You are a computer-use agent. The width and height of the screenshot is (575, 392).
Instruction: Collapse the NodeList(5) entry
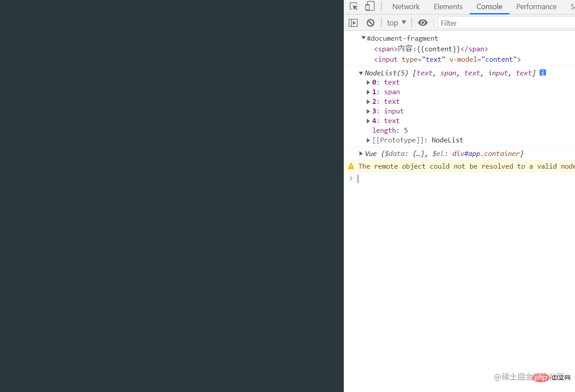click(x=361, y=73)
